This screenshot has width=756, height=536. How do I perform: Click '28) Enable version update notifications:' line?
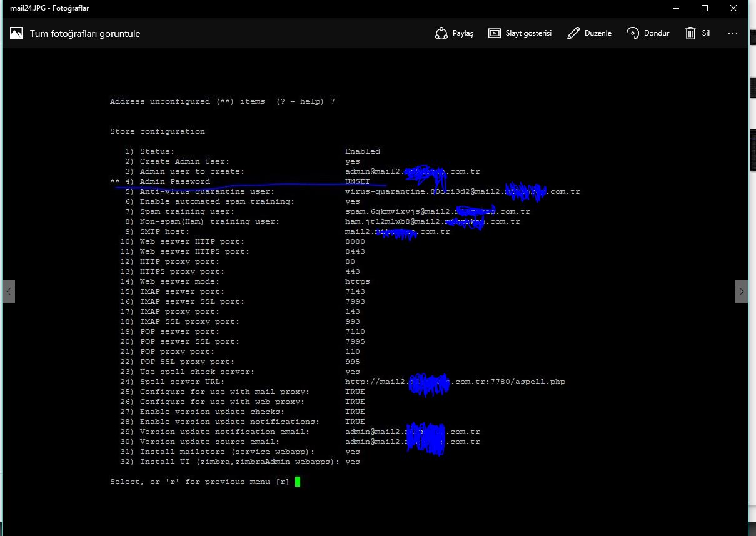220,422
